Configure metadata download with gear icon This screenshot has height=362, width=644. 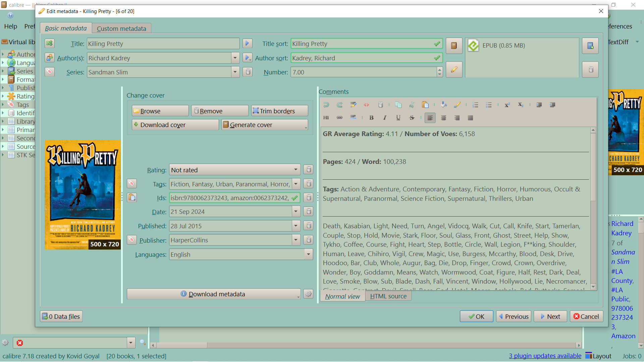tap(308, 294)
